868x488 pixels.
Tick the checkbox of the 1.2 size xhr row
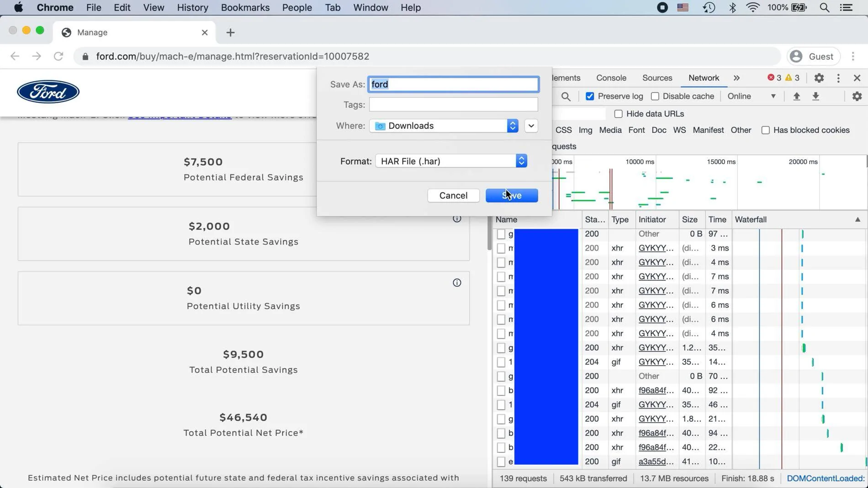click(x=501, y=348)
